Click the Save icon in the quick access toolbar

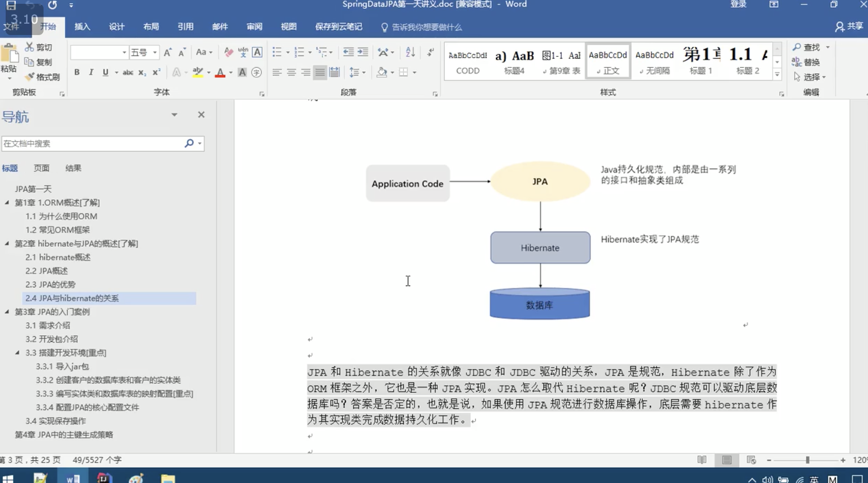(x=11, y=5)
